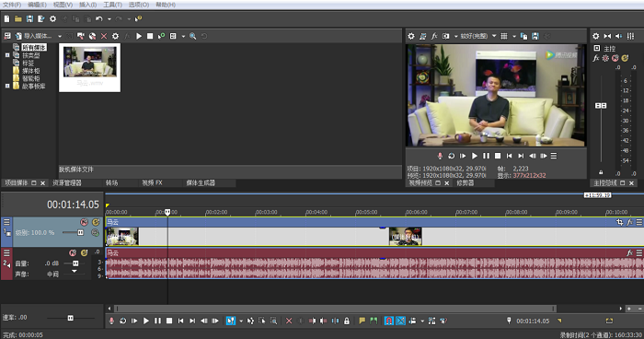Open the capture video icon in media toolbar

tap(81, 36)
